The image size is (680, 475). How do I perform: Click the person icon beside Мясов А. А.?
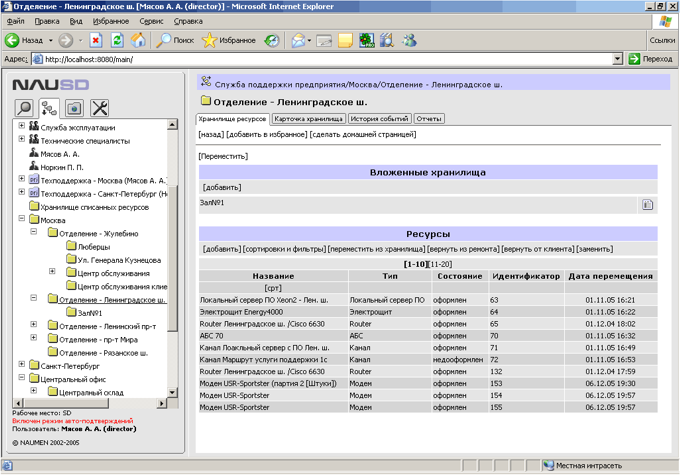click(x=34, y=153)
